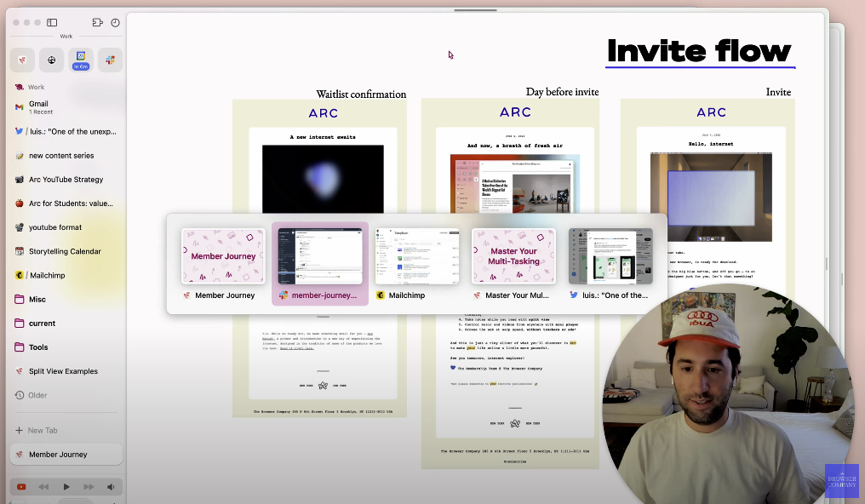Select the member-journey Slack thumbnail in tab switcher

click(x=320, y=256)
